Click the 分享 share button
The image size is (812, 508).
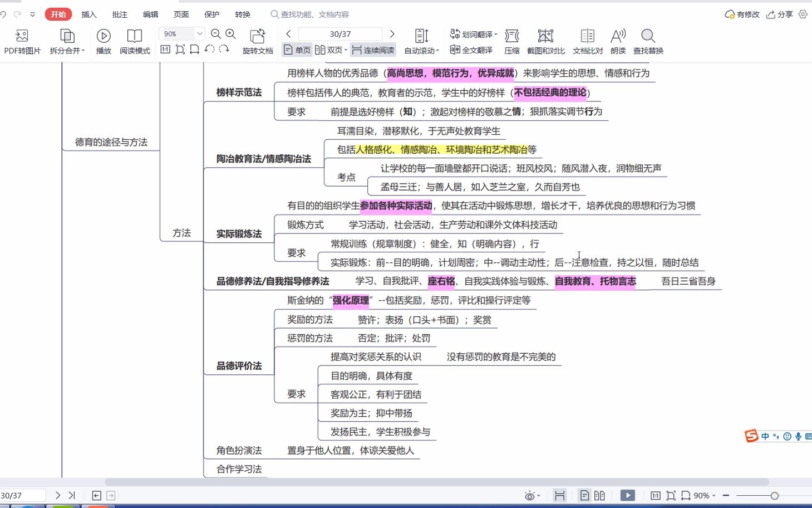pos(779,14)
